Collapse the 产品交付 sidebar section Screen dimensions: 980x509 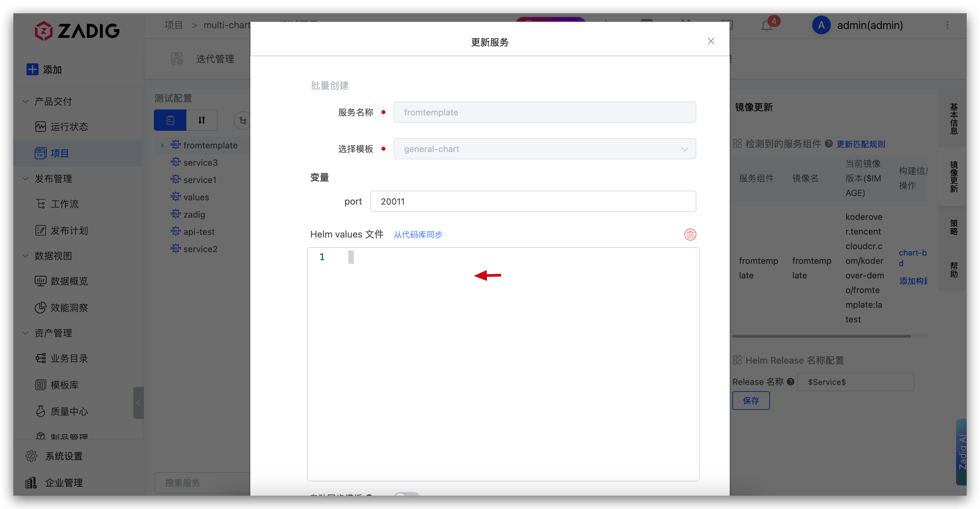click(x=25, y=101)
